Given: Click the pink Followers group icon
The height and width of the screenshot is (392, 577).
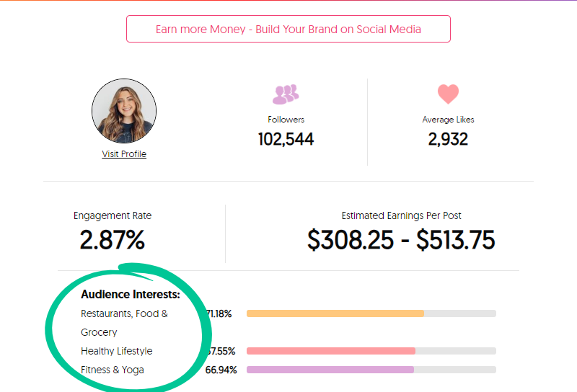Looking at the screenshot, I should coord(286,94).
